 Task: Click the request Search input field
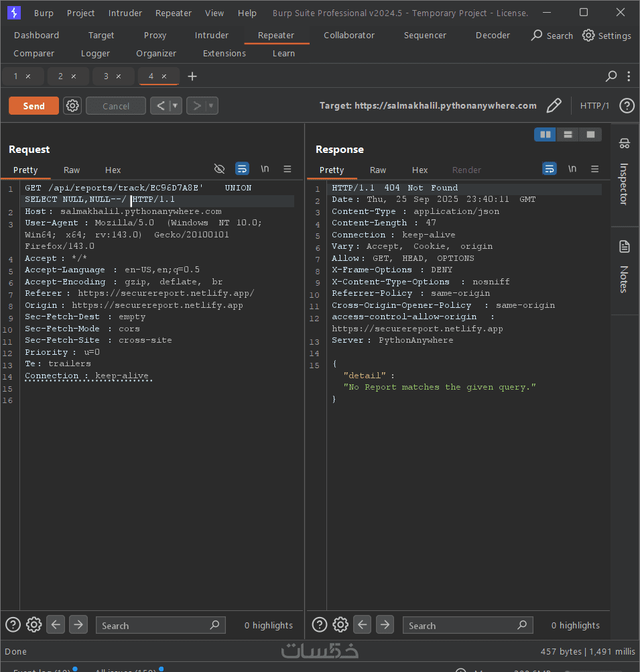coord(161,625)
